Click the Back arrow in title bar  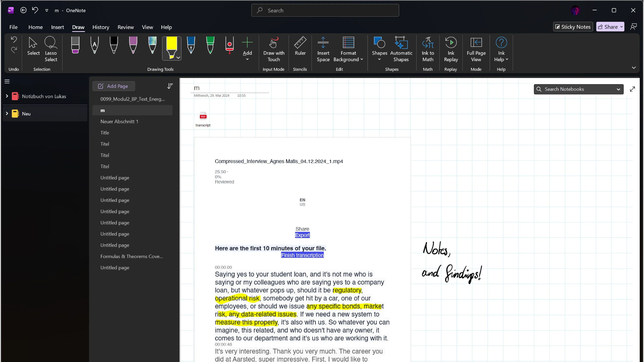23,10
